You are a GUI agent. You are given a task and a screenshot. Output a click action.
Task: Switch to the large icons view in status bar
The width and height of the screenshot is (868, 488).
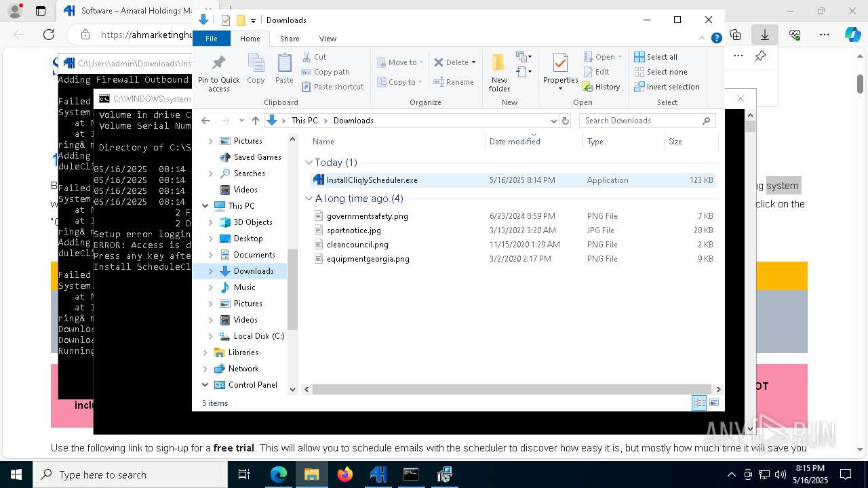point(713,403)
